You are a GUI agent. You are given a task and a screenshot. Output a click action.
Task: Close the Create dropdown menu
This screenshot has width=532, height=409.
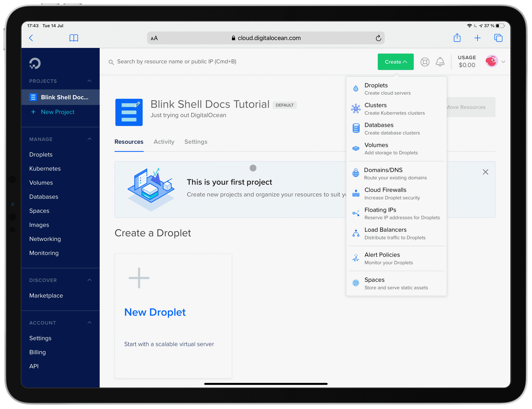[395, 62]
